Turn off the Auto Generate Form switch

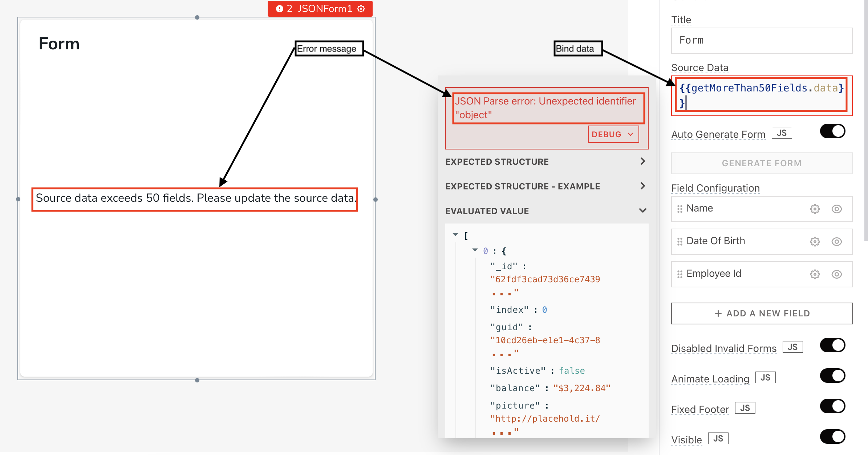(833, 131)
